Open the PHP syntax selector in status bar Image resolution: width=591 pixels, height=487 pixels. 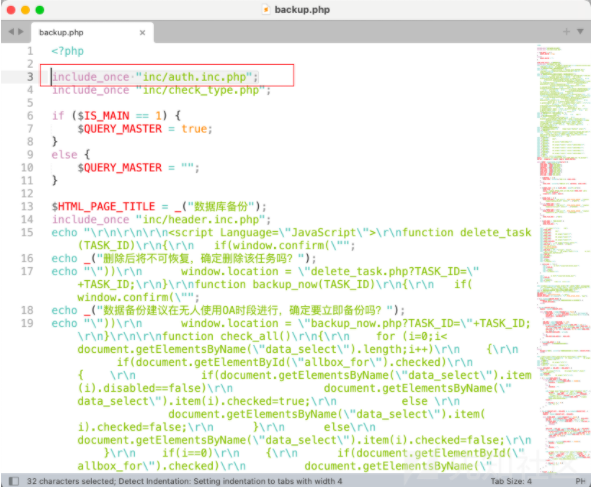(580, 481)
